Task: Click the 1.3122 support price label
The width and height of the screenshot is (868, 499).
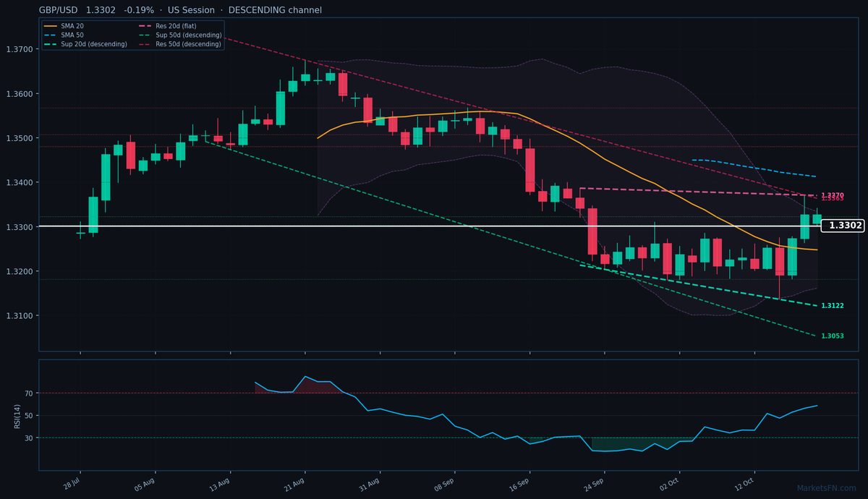Action: pos(833,306)
